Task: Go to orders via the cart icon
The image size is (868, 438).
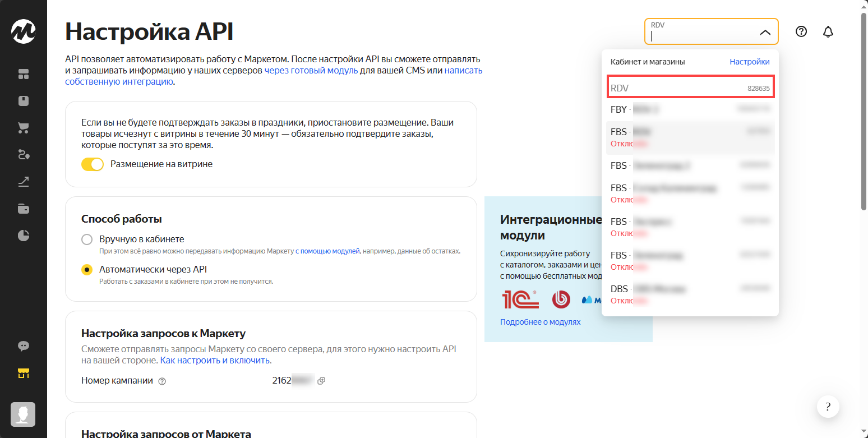Action: [24, 128]
